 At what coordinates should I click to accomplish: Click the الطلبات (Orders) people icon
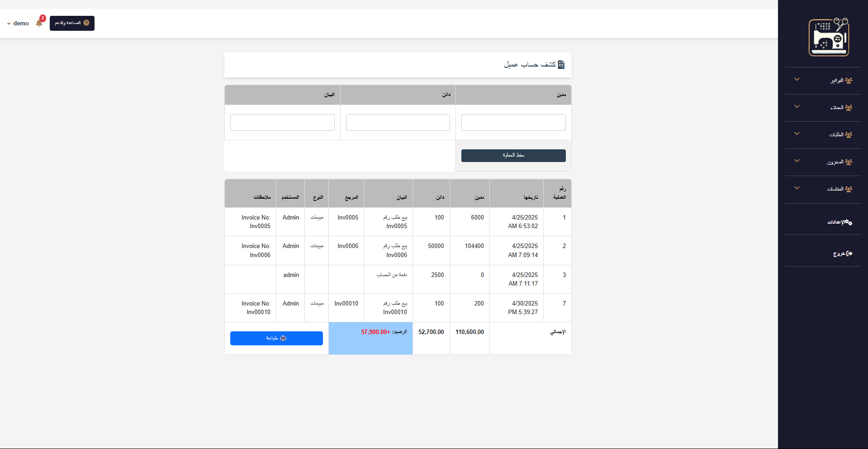coord(849,135)
